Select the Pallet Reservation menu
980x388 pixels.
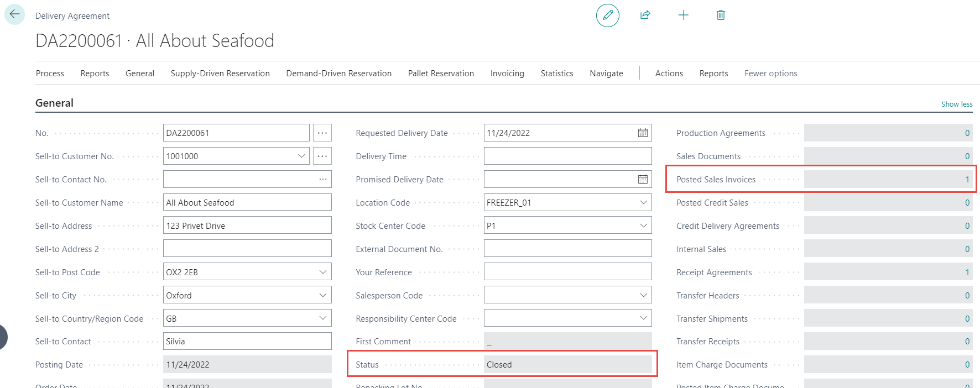441,74
